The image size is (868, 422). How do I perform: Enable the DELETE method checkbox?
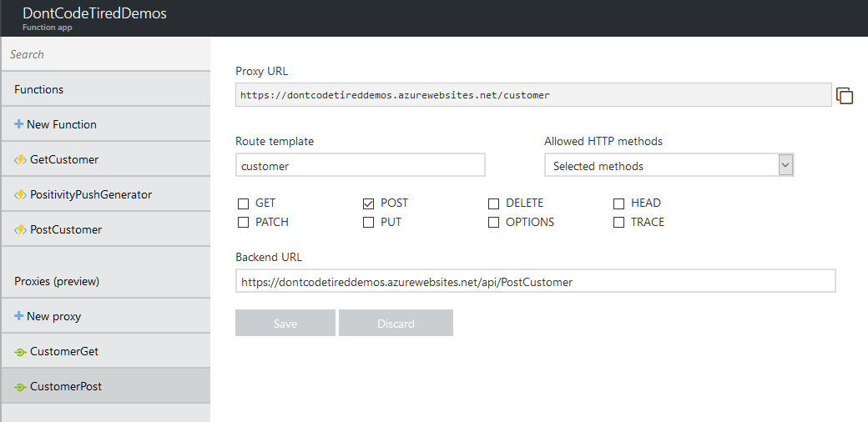493,203
